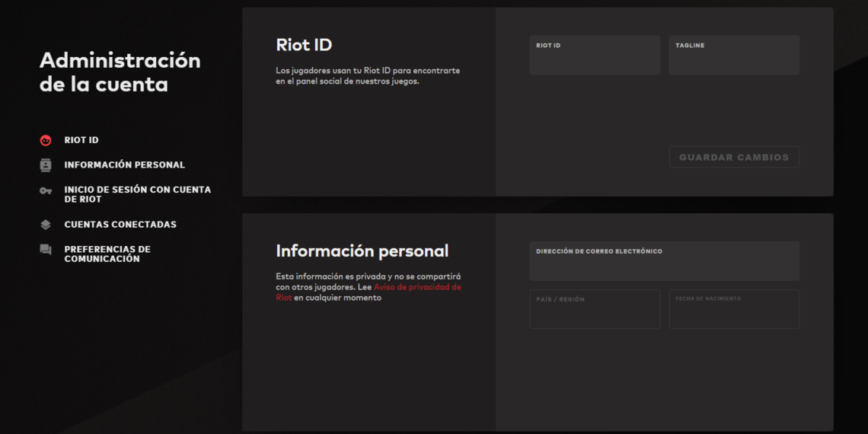Click the Información Personal badge icon
868x434 pixels.
46,165
